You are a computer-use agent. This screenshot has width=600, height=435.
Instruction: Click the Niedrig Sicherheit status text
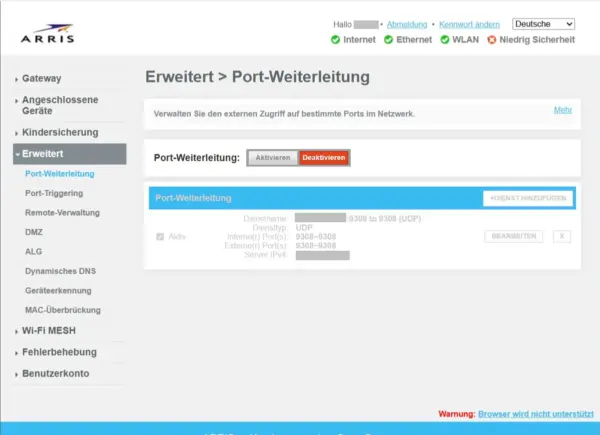537,40
